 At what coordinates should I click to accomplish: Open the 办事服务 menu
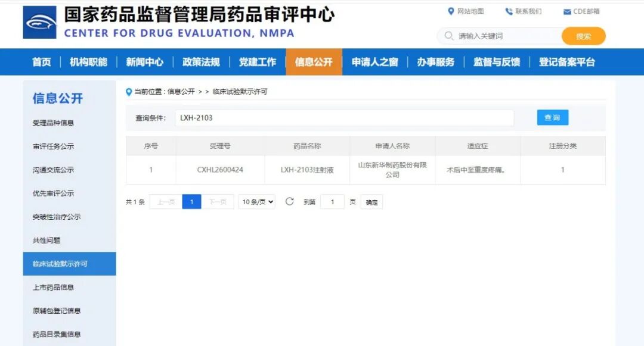tap(436, 62)
